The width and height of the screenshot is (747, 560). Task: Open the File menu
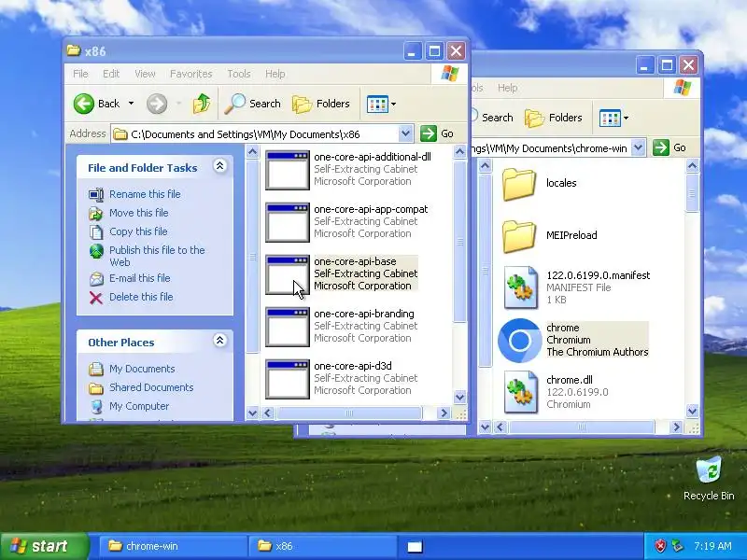[80, 74]
